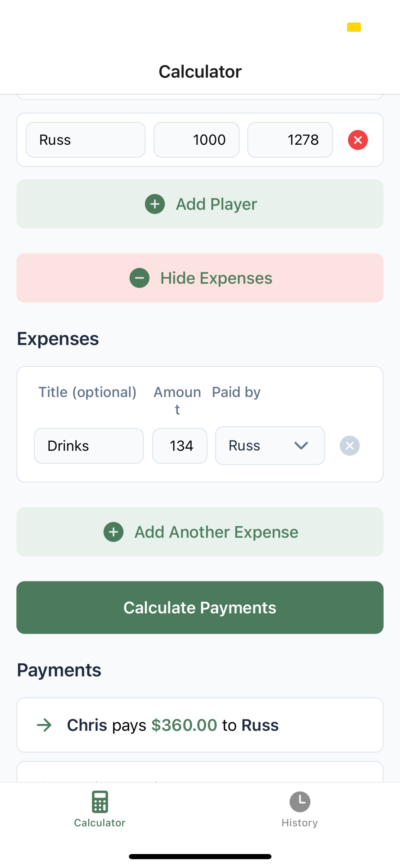The width and height of the screenshot is (400, 868).
Task: Click the plus icon beside Add Player
Action: point(155,204)
